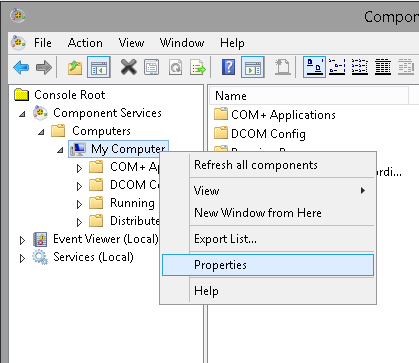
Task: Choose New Window from Here
Action: click(x=268, y=213)
